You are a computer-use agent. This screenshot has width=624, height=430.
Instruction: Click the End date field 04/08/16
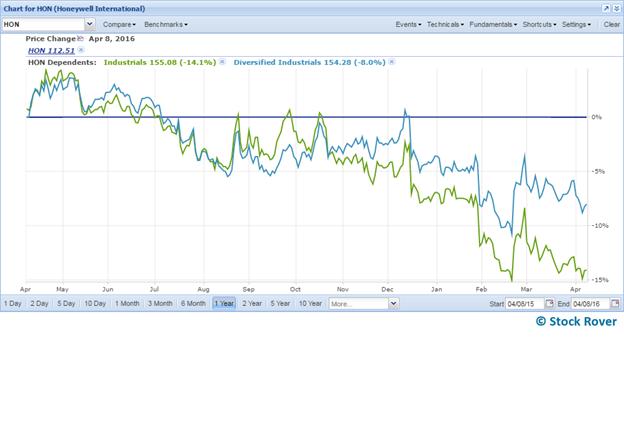(591, 304)
